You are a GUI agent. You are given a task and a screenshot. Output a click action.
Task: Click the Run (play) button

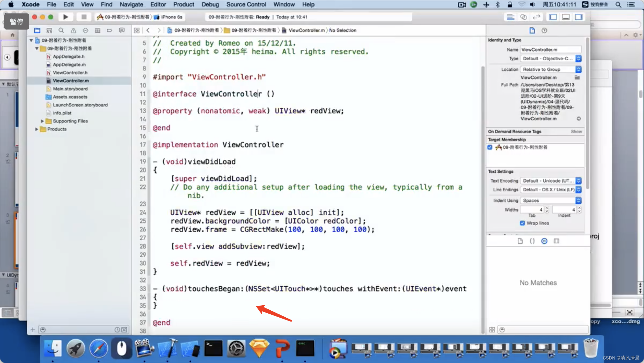pos(65,17)
